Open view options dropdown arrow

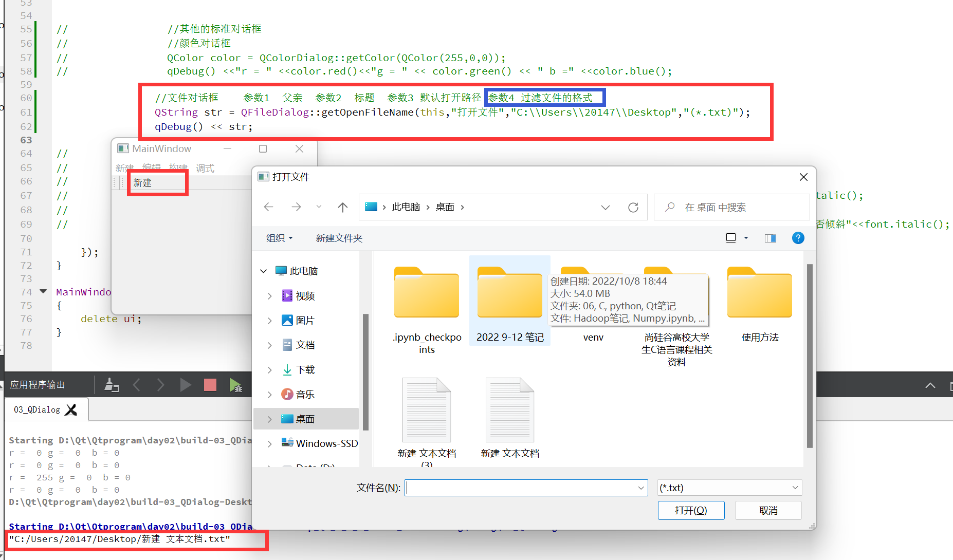pyautogui.click(x=746, y=238)
